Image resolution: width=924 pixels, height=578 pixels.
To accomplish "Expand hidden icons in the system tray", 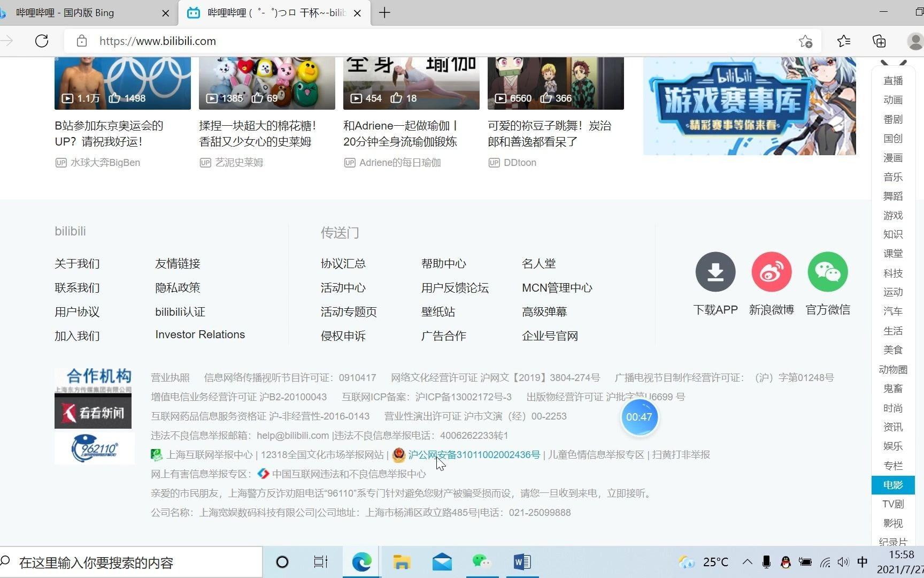I will (x=747, y=562).
